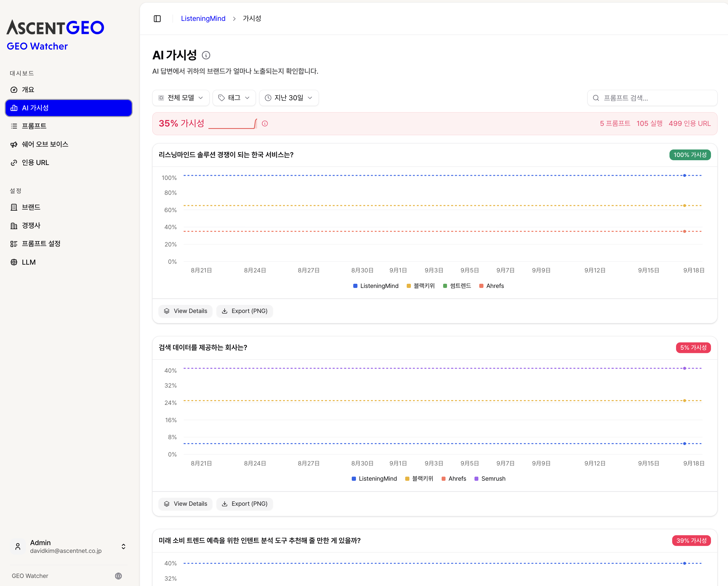Viewport: 728px width, 586px height.
Task: Click the globe language icon
Action: coord(118,576)
